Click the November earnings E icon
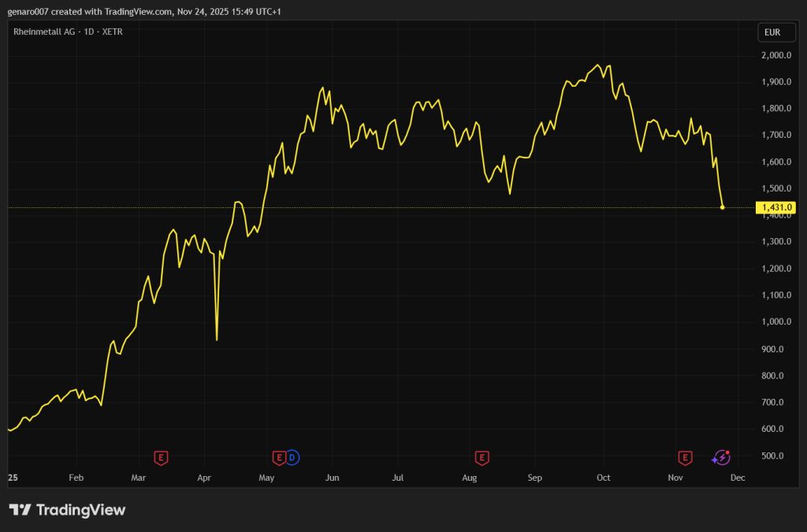The width and height of the screenshot is (807, 532). coord(685,457)
